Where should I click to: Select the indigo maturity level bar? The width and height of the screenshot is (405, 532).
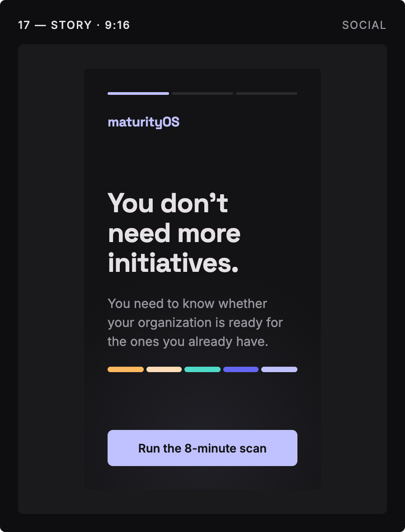pyautogui.click(x=240, y=369)
